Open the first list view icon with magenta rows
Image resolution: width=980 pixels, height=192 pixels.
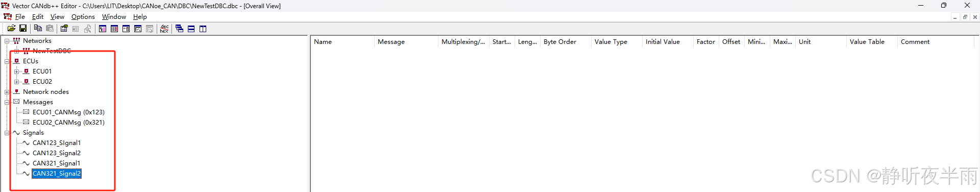(x=103, y=29)
